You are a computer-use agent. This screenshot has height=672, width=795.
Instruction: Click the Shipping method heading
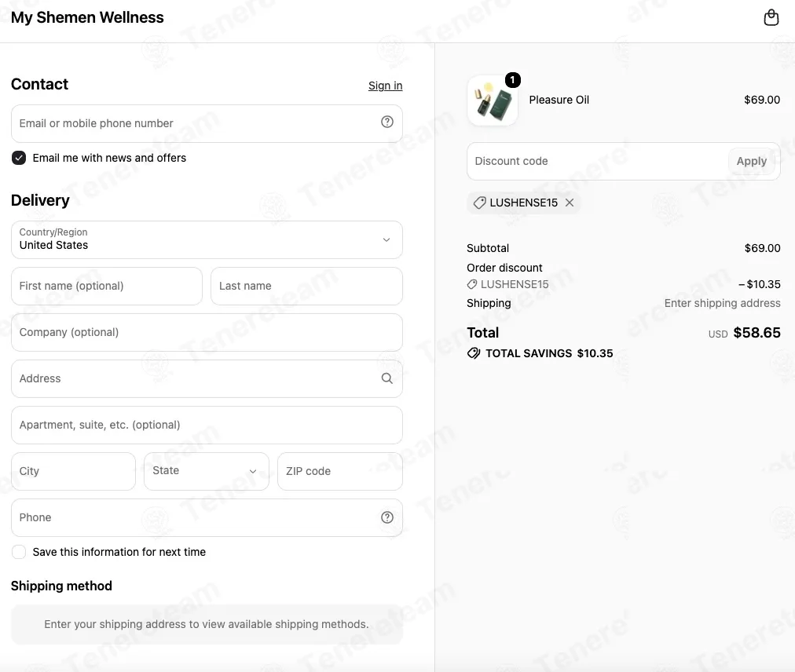pos(61,586)
